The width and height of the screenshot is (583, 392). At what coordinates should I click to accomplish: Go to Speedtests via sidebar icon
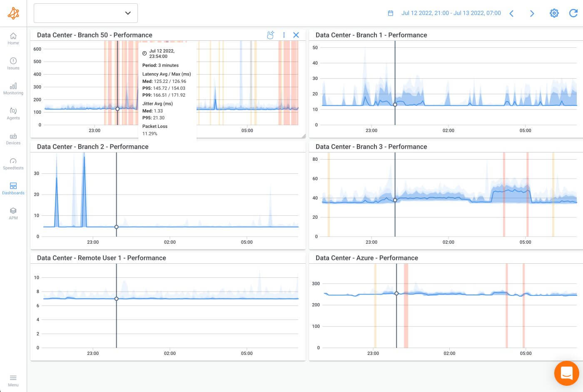click(x=13, y=163)
